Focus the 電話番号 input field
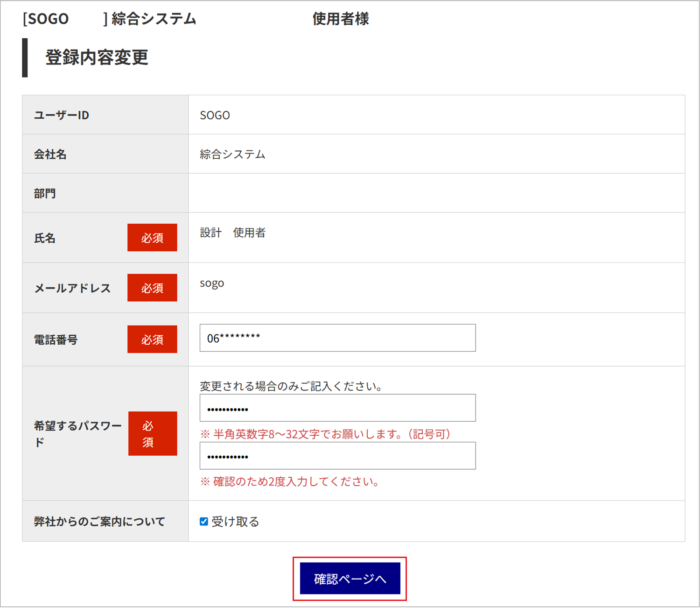This screenshot has height=608, width=700. click(x=337, y=338)
